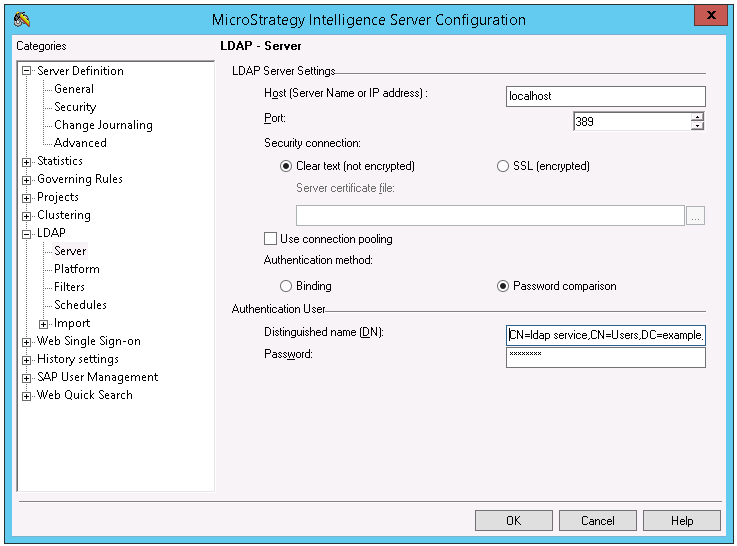
Task: Expand the Import node under LDAP
Action: click(x=44, y=324)
